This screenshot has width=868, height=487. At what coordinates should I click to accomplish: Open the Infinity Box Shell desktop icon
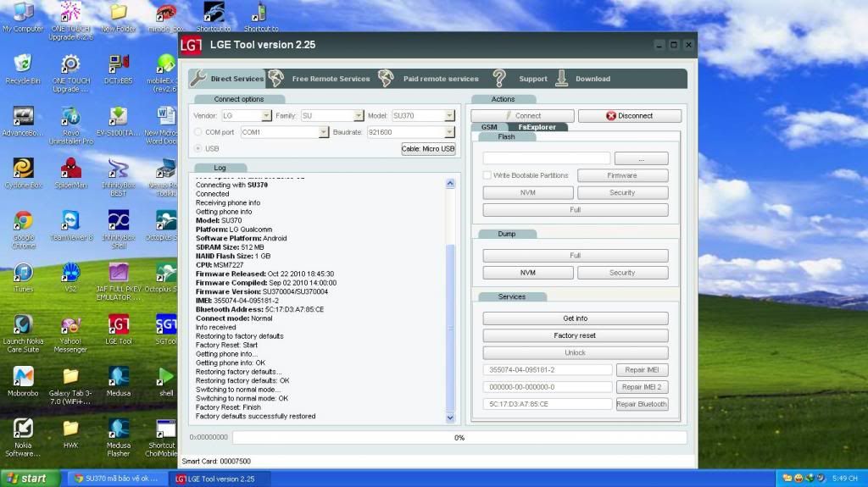(x=119, y=230)
